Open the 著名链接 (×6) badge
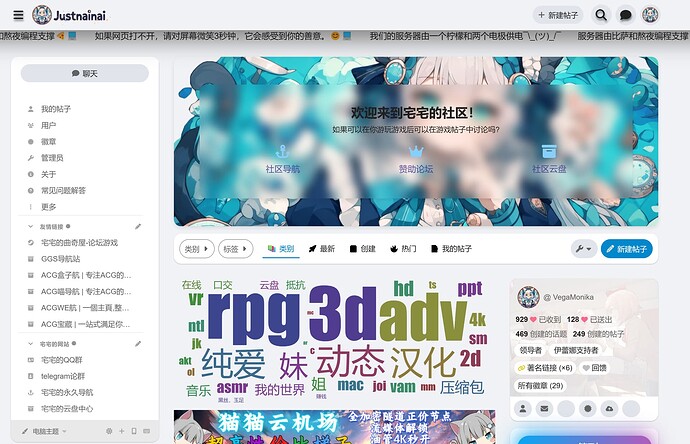The width and height of the screenshot is (690, 444). [545, 368]
